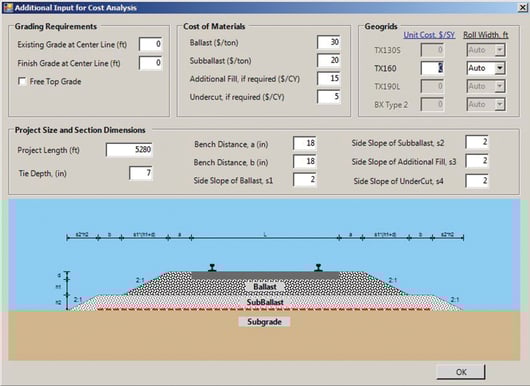This screenshot has height=386, width=530.
Task: Focus the Subballast cost per ton field
Action: [x=329, y=61]
